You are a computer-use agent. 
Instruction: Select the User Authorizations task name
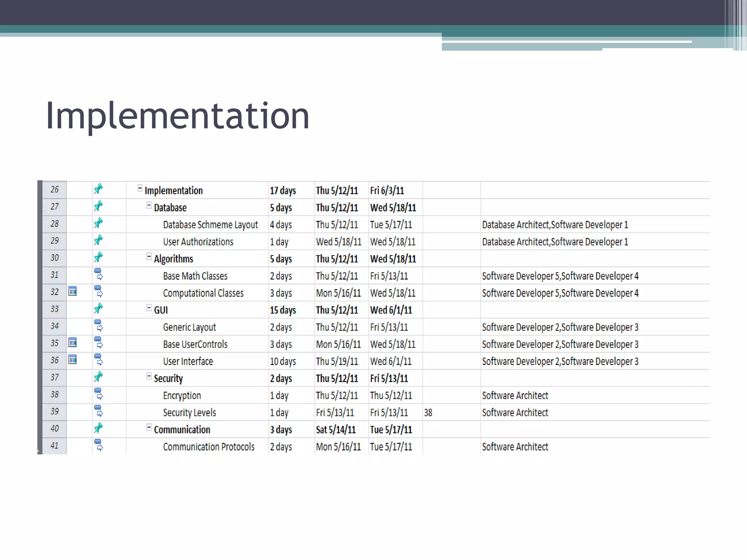(x=198, y=242)
